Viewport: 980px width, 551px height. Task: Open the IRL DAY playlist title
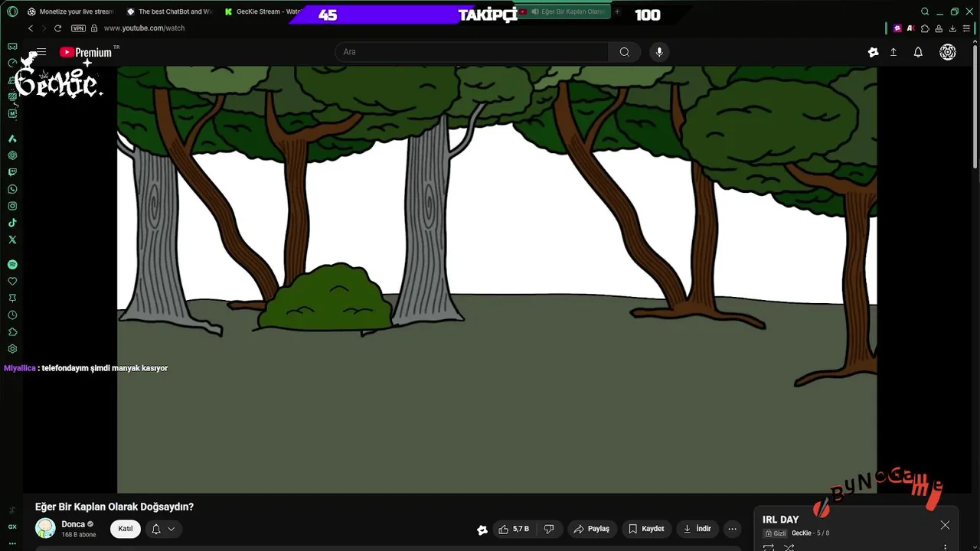780,520
